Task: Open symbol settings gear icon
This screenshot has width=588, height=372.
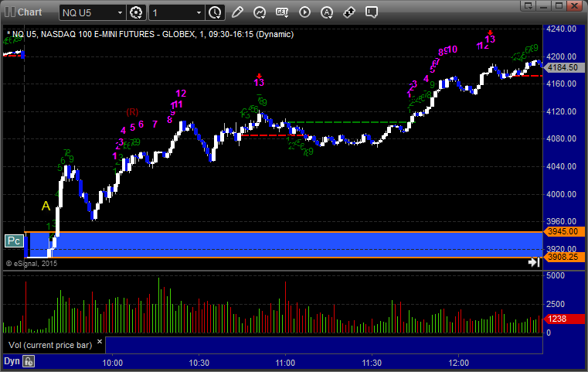Action: click(137, 12)
